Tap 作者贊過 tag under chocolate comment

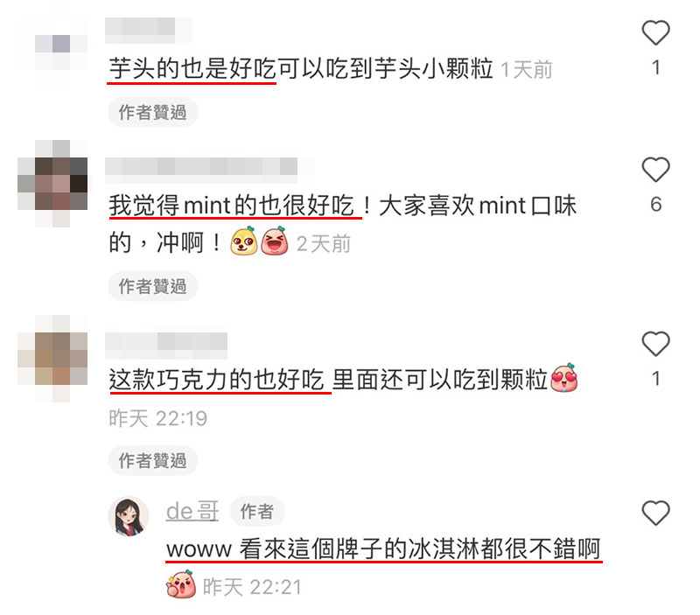(x=152, y=460)
